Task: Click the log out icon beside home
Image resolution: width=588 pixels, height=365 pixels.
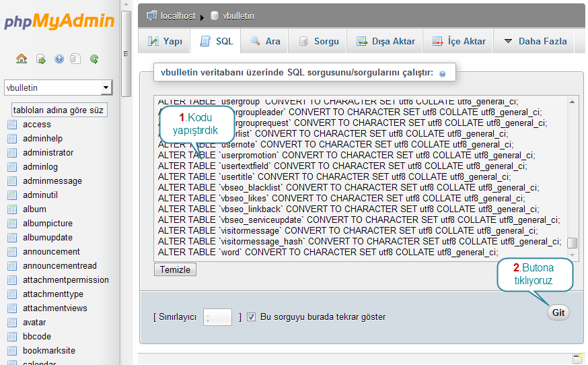Action: 40,59
